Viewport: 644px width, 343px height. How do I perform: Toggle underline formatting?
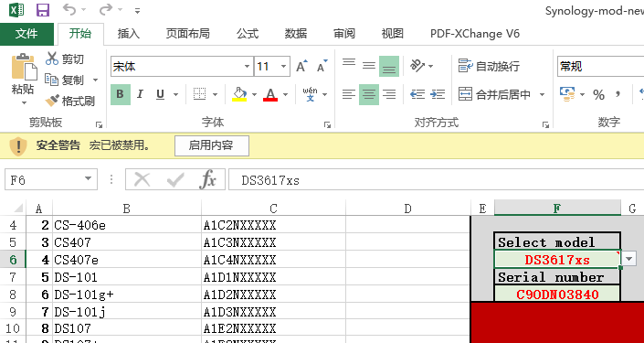(x=160, y=94)
